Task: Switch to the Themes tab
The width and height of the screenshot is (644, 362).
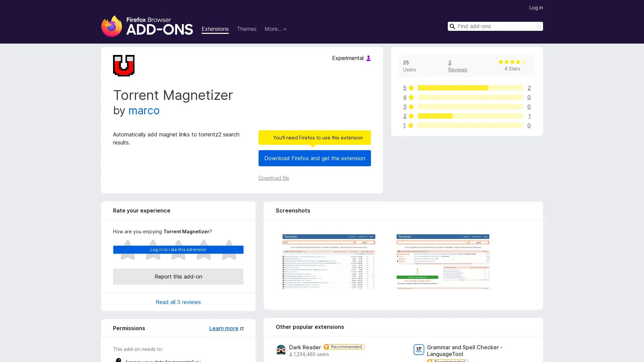Action: (x=247, y=29)
